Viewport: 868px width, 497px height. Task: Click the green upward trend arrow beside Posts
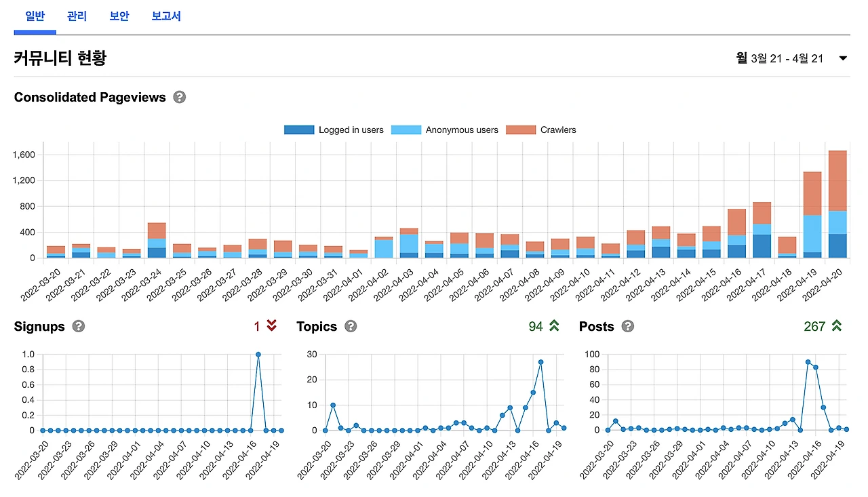point(836,326)
